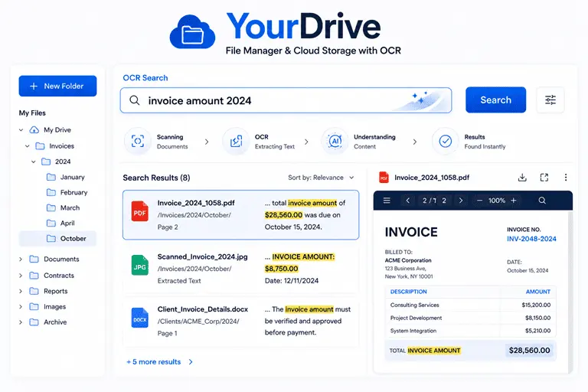This screenshot has height=392, width=588.
Task: Expand the Documents folder chevron
Action: click(x=21, y=260)
